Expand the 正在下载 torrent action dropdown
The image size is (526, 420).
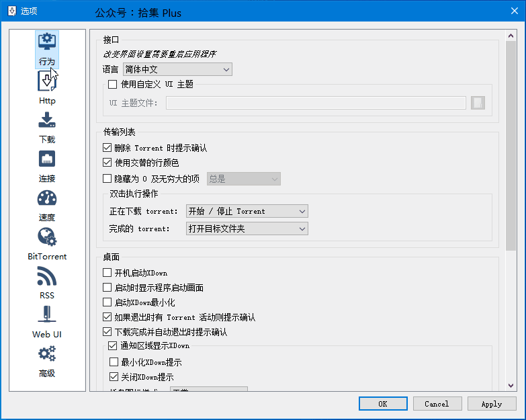[x=247, y=211]
